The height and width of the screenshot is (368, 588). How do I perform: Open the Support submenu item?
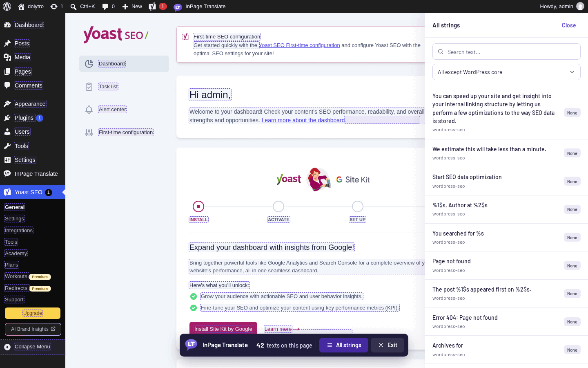[14, 300]
